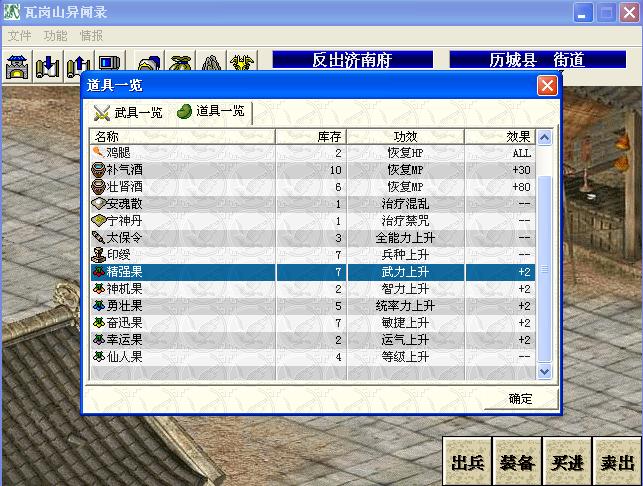Viewport: 643px width, 486px height.
Task: Click the 太保令 token icon
Action: 98,237
